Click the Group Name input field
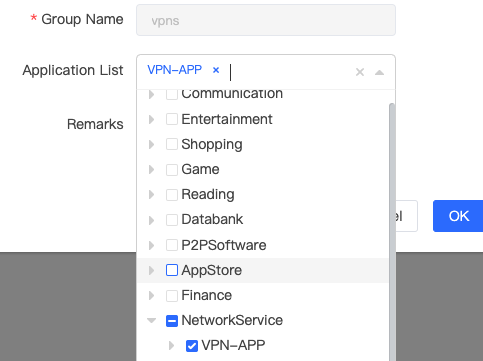Image resolution: width=483 pixels, height=361 pixels. click(266, 20)
